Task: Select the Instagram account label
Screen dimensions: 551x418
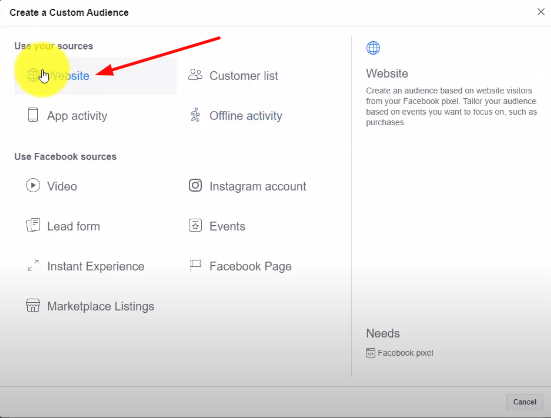Action: coord(258,186)
